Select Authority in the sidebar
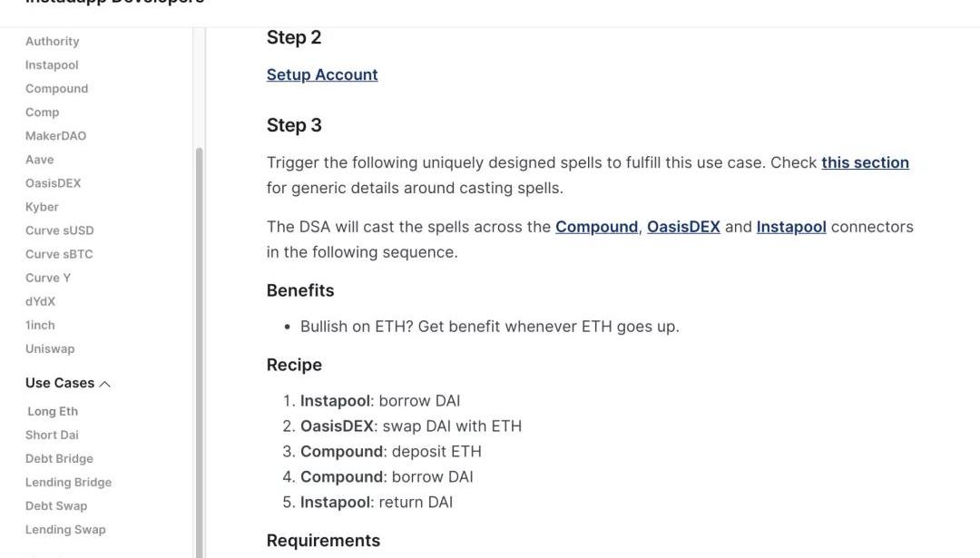Viewport: 980px width, 558px height. pos(52,42)
